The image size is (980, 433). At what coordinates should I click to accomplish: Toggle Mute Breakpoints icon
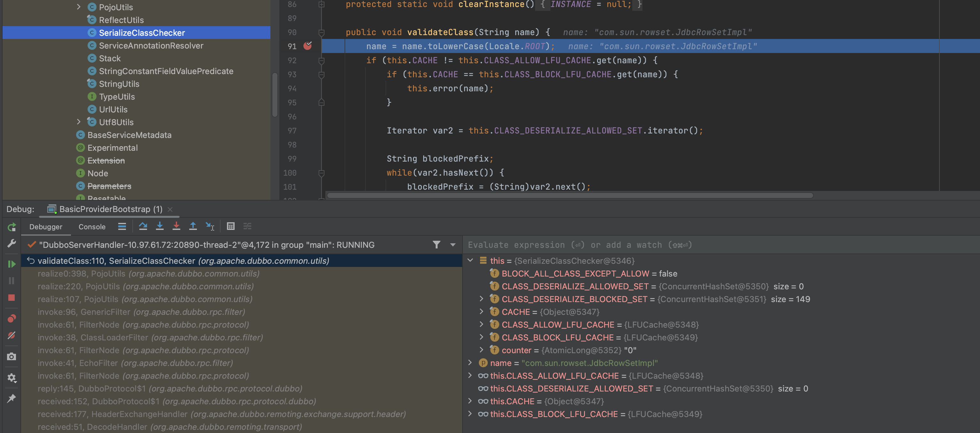click(12, 335)
